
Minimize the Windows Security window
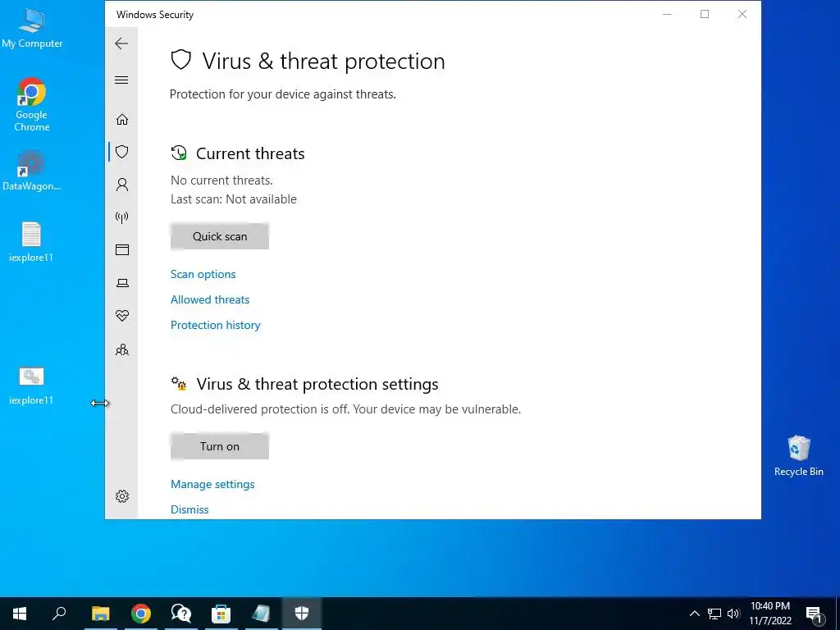tap(667, 14)
